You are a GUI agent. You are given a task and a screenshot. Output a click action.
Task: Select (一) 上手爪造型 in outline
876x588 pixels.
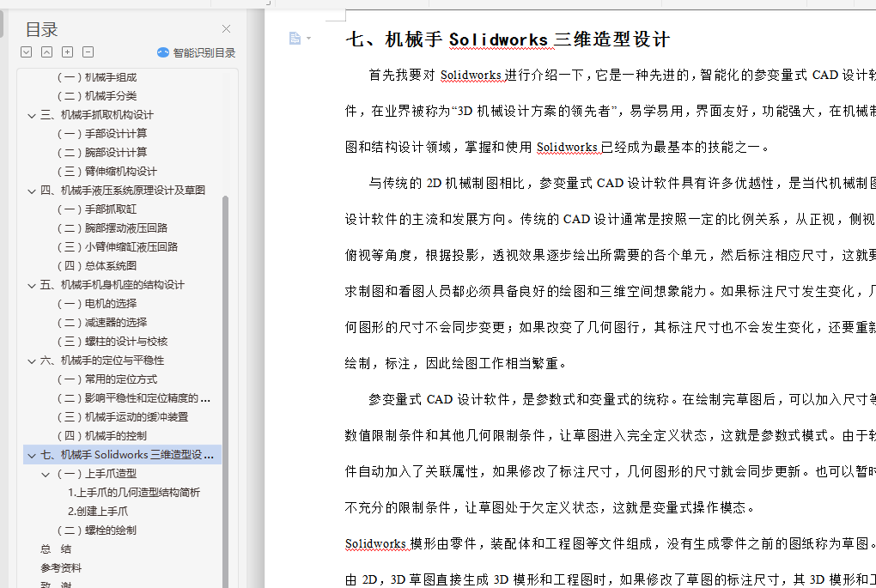[x=97, y=474]
